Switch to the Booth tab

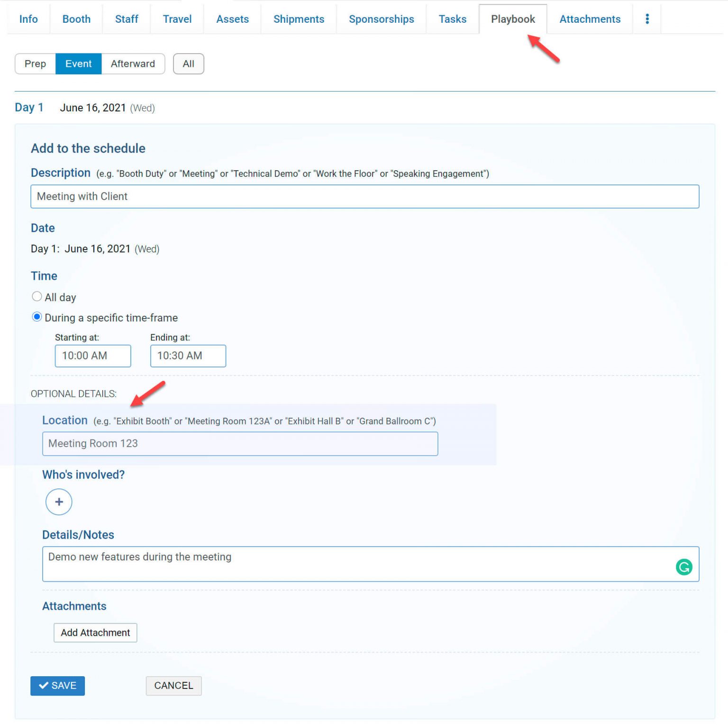tap(76, 18)
